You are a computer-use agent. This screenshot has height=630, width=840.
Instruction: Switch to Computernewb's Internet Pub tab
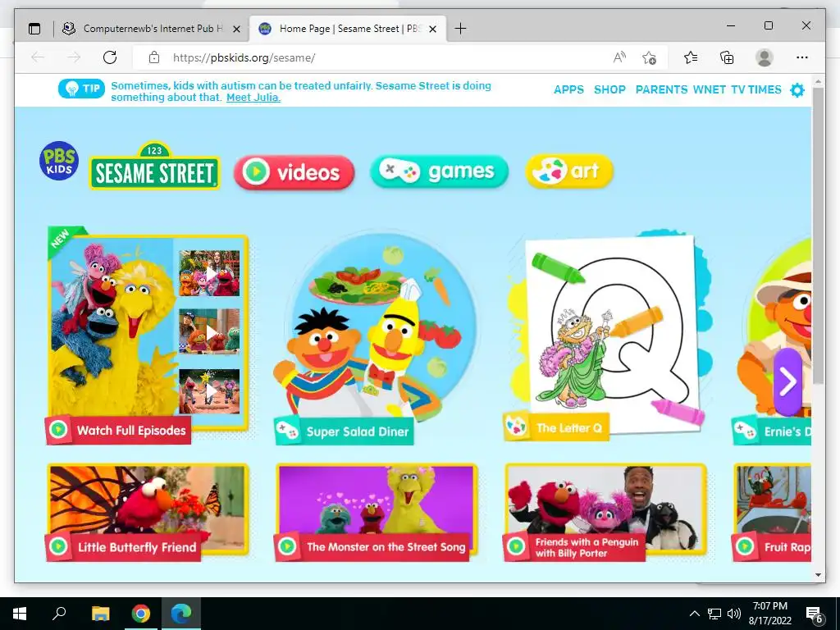tap(152, 29)
